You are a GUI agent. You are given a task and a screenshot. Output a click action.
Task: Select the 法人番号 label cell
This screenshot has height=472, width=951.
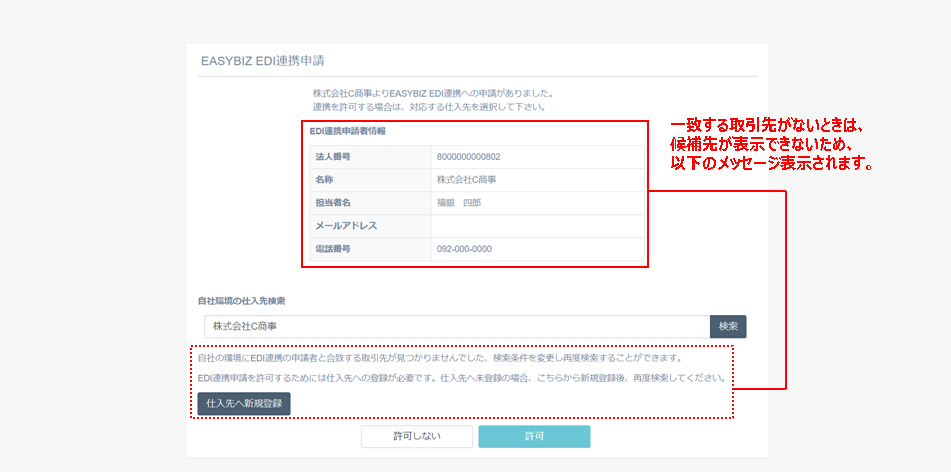(369, 157)
